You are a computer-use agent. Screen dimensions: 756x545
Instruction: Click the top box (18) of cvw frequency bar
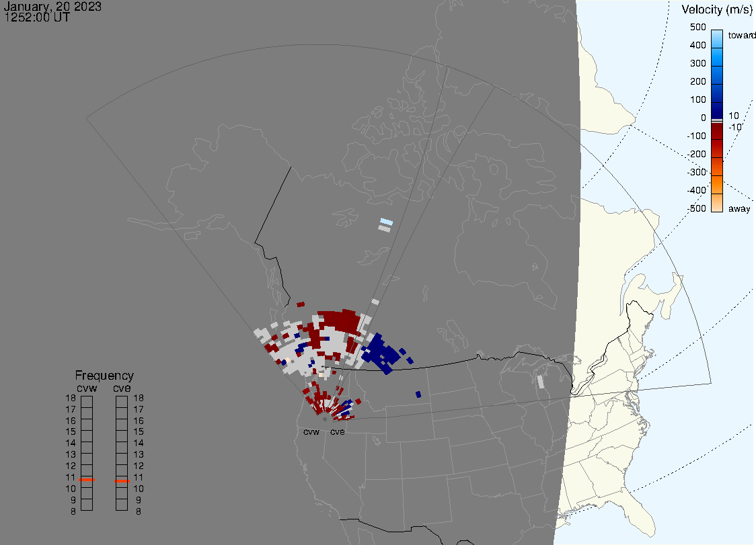[x=87, y=401]
